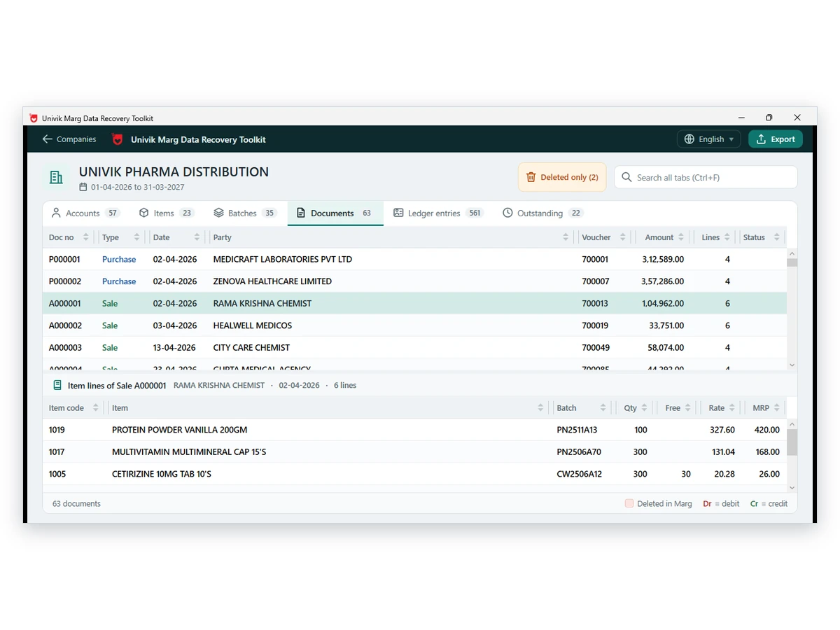Click batch CW2506A12
Image resolution: width=840 pixels, height=630 pixels.
pos(580,474)
